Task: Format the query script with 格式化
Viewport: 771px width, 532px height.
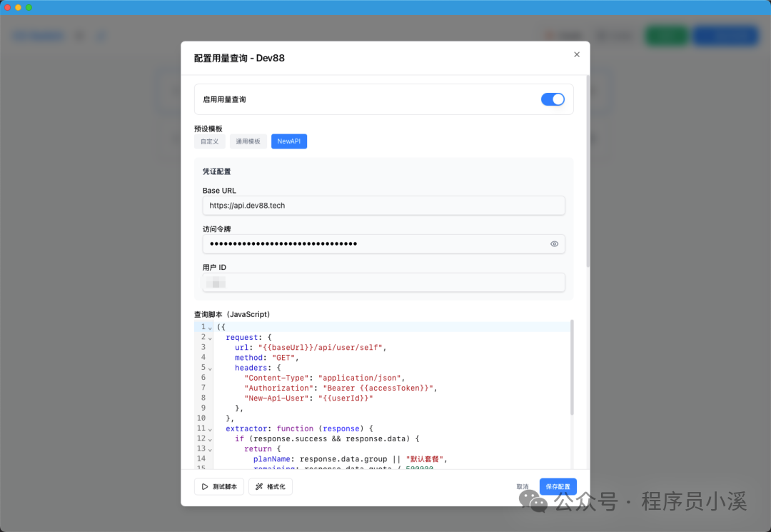Action: point(270,486)
